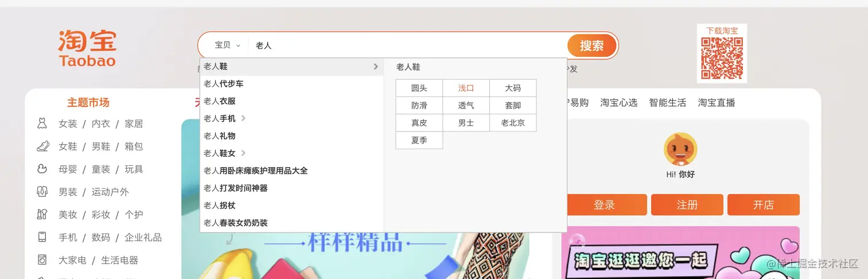
Task: Choose the 男士 filter tag
Action: 466,123
